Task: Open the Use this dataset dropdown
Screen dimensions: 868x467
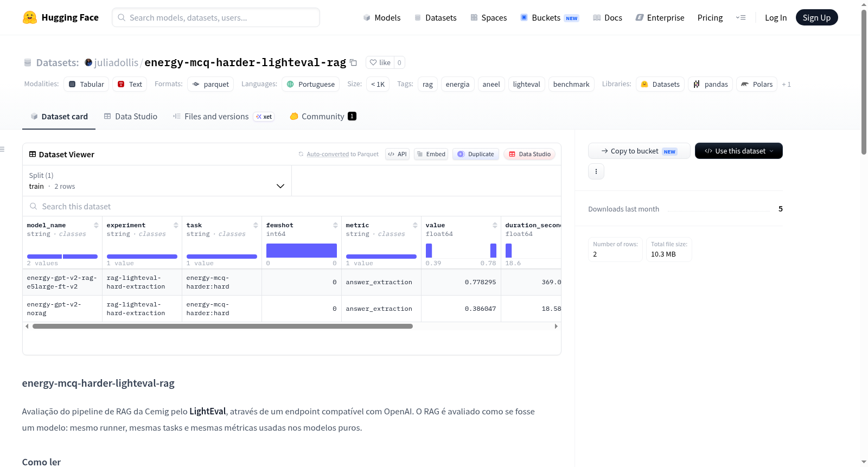Action: click(738, 151)
